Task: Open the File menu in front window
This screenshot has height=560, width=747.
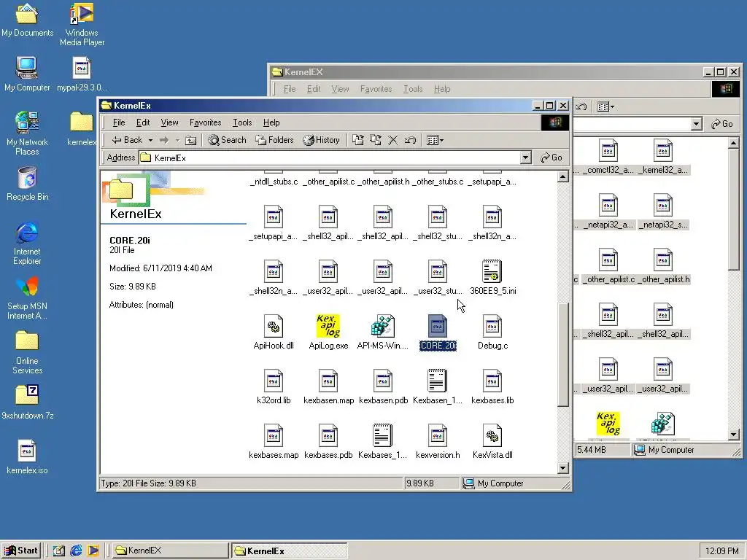Action: coord(119,122)
